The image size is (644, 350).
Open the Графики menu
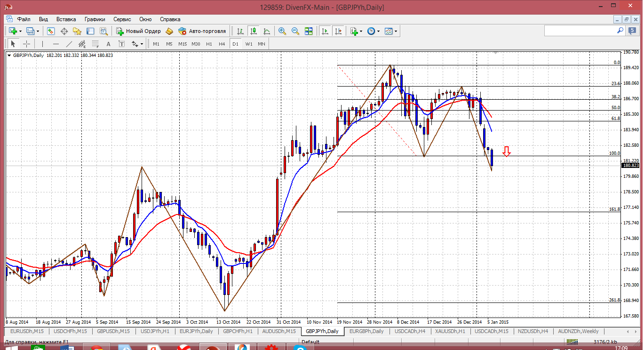point(95,19)
